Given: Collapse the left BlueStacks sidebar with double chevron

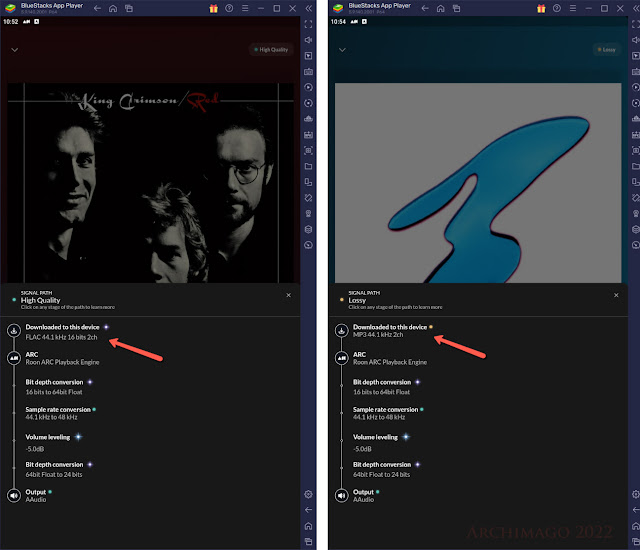Looking at the screenshot, I should pyautogui.click(x=309, y=8).
